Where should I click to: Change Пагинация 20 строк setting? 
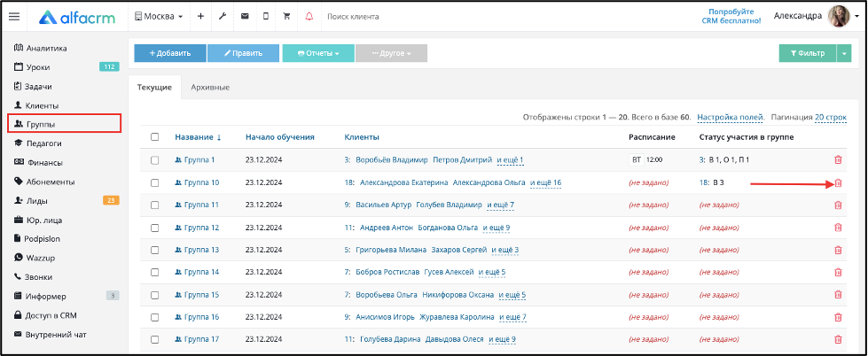click(831, 118)
